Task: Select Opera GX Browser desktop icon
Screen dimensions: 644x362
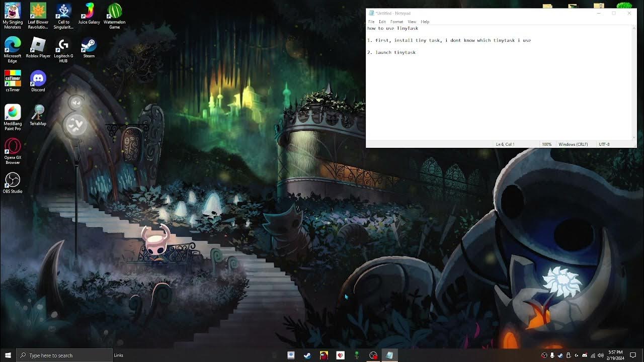Action: 13,151
